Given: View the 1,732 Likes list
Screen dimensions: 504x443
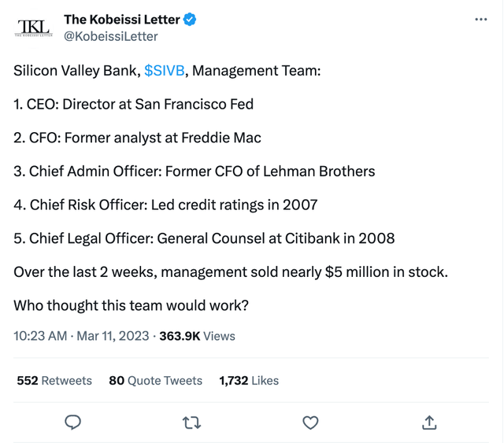Looking at the screenshot, I should (x=249, y=381).
